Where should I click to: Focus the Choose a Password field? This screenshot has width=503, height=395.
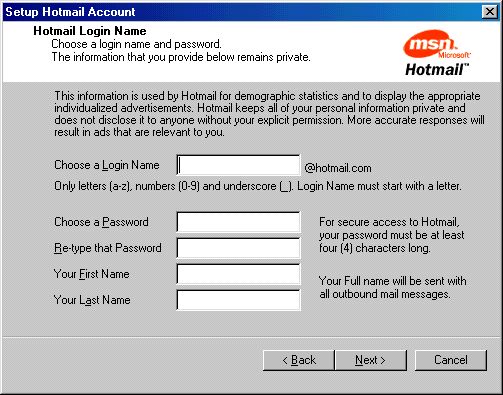point(238,222)
